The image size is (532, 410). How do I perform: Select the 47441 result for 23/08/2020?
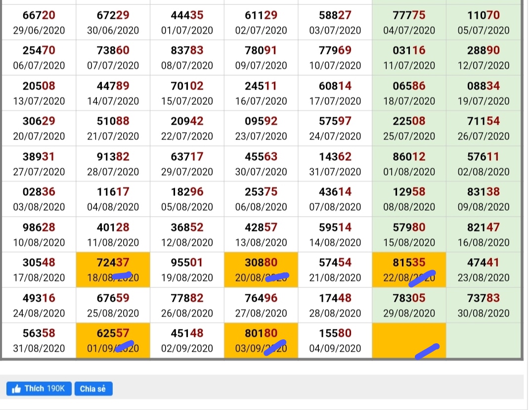[x=483, y=270]
